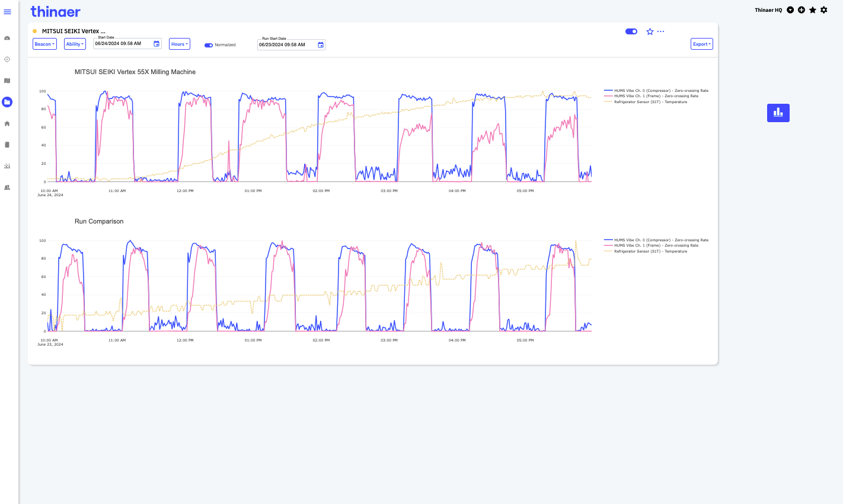Click the plus add icon in header

tap(802, 10)
